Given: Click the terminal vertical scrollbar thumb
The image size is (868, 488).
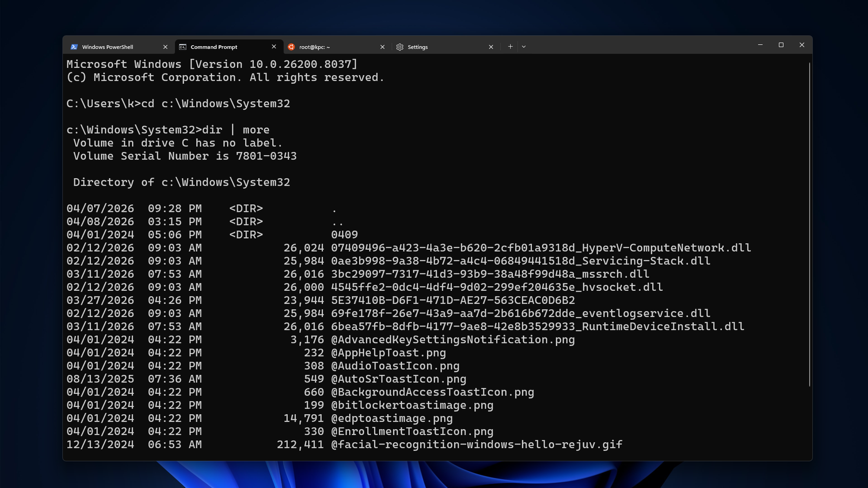Looking at the screenshot, I should click(x=809, y=225).
